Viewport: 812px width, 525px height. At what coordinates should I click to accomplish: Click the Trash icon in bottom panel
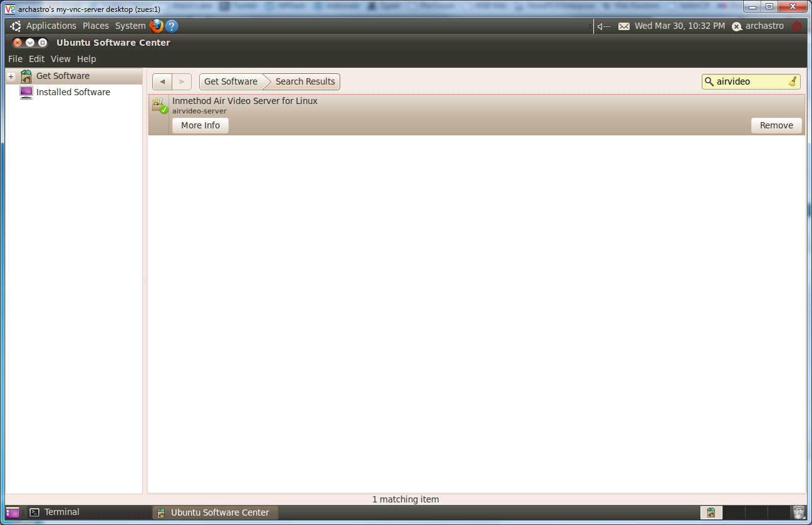coord(798,512)
